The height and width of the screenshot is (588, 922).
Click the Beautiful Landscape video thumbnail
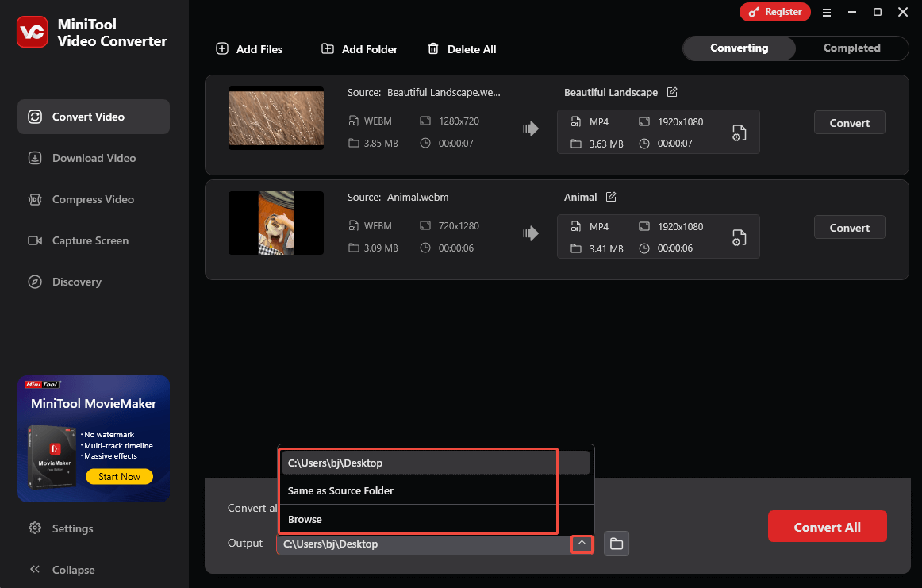click(x=276, y=117)
